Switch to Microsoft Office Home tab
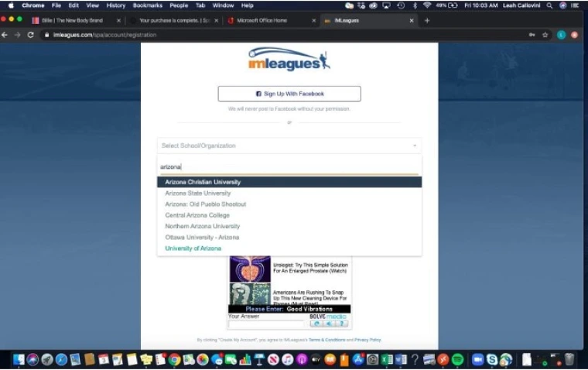Viewport: 588px width, 370px height. [271, 21]
